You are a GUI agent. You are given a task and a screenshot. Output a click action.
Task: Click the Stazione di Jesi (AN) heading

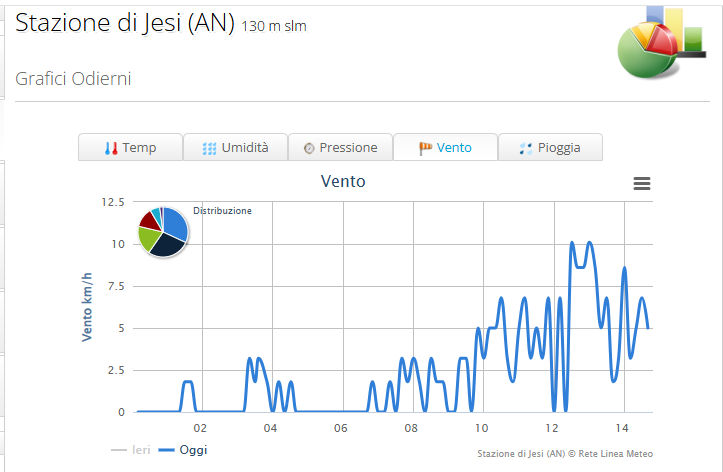(x=125, y=24)
